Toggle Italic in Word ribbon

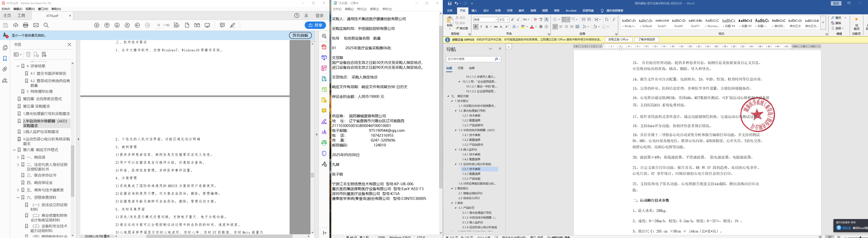tap(481, 27)
